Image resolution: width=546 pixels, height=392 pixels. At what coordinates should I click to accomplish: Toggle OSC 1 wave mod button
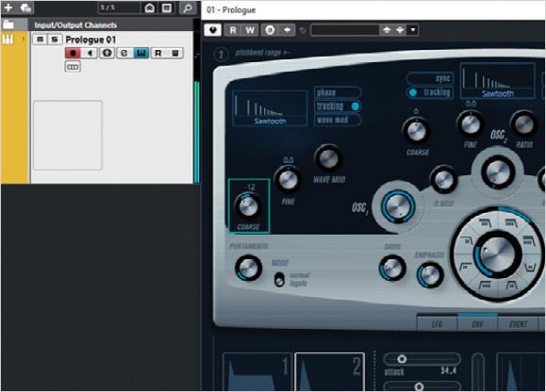click(x=338, y=120)
